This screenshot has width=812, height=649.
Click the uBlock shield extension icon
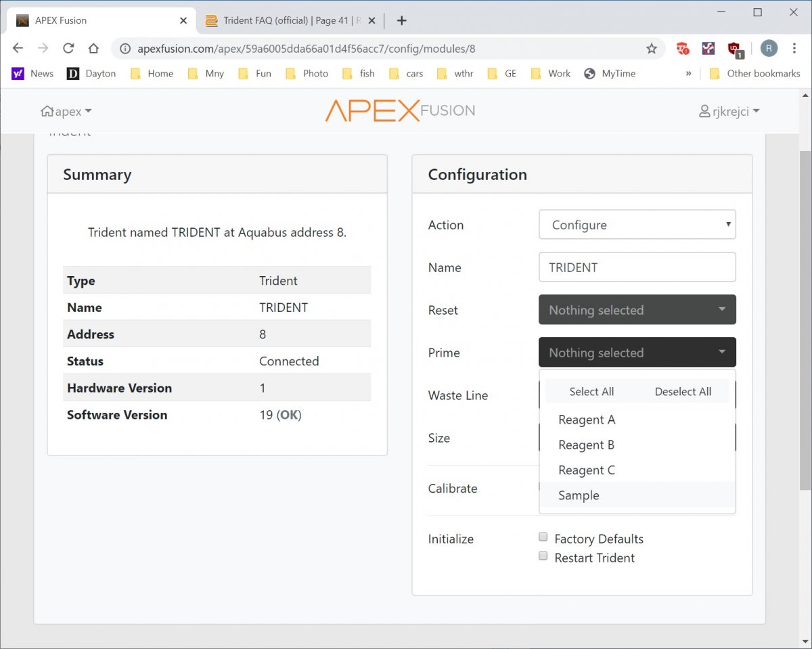coord(735,49)
